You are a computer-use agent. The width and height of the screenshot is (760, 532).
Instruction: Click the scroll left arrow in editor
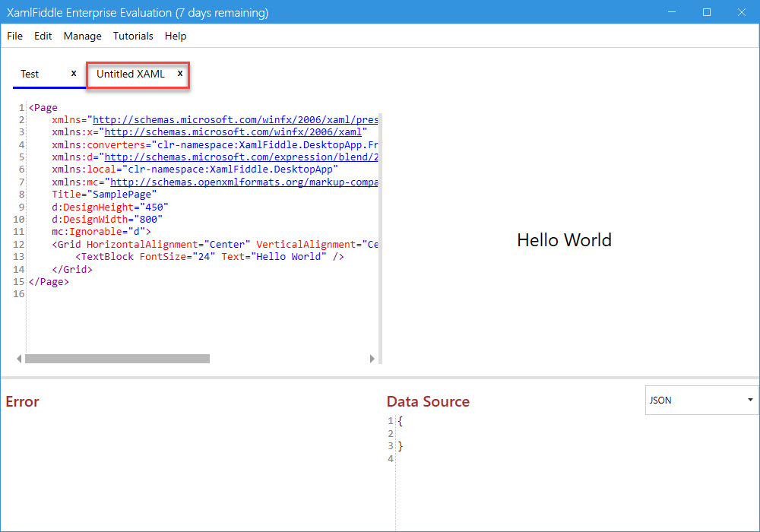(x=19, y=359)
